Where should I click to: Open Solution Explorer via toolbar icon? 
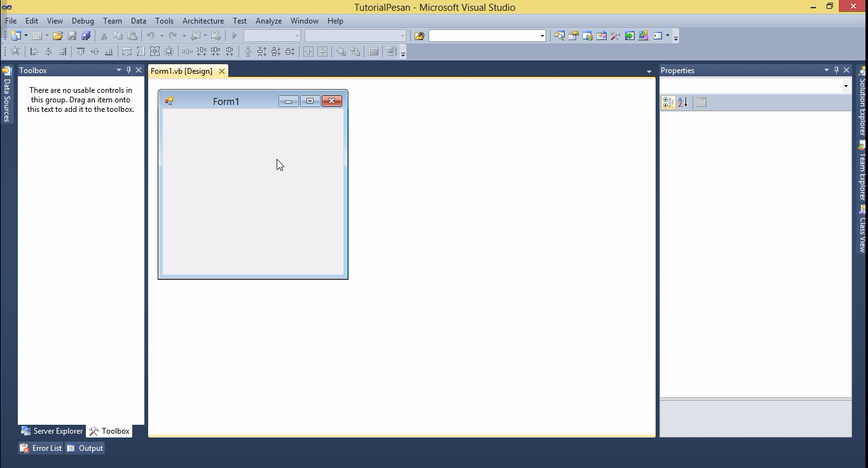(x=560, y=36)
